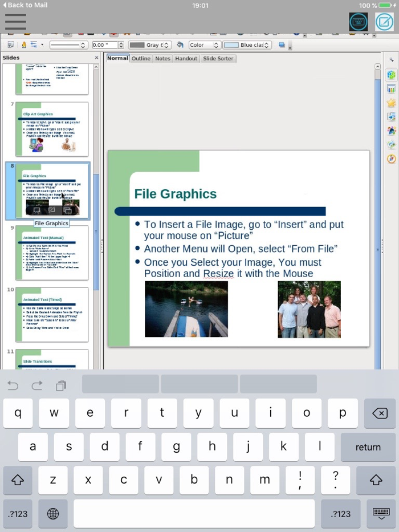399x532 pixels.
Task: Click the Area paint bucket icon
Action: tap(180, 45)
